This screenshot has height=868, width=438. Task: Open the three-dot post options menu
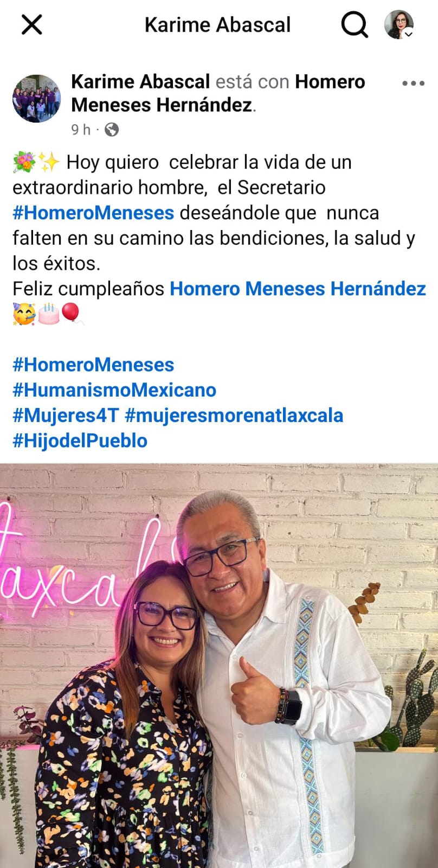pyautogui.click(x=413, y=84)
